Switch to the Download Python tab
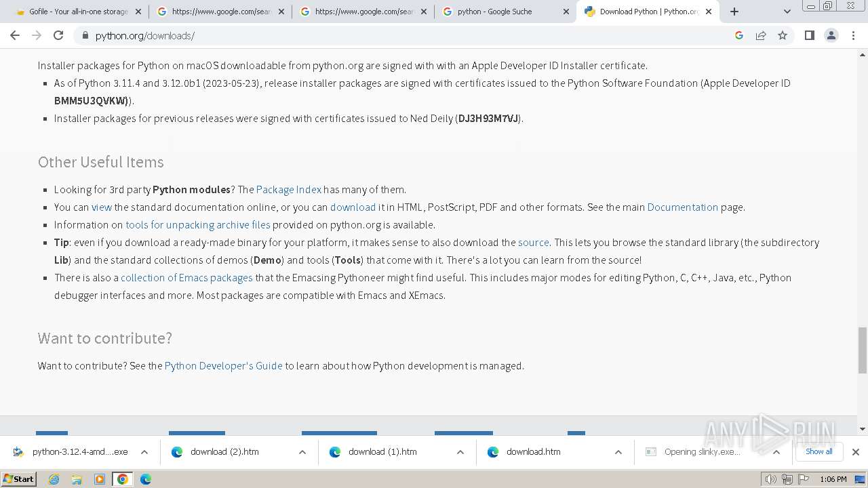The width and height of the screenshot is (868, 488). [x=648, y=12]
